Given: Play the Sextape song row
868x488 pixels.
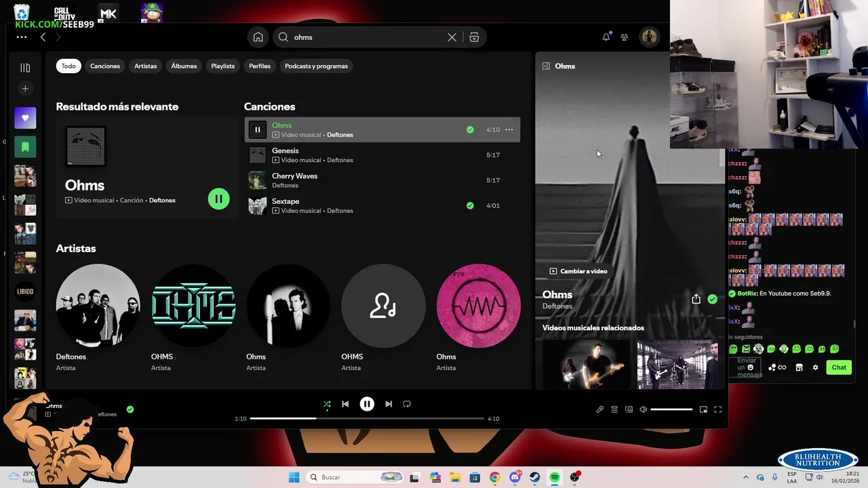Looking at the screenshot, I should [382, 205].
